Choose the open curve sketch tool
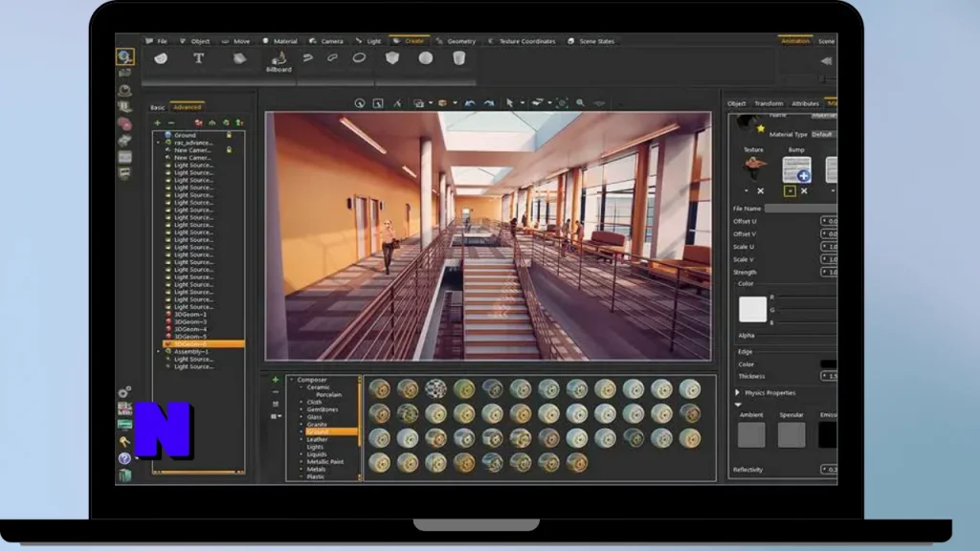980x551 pixels. [307, 58]
